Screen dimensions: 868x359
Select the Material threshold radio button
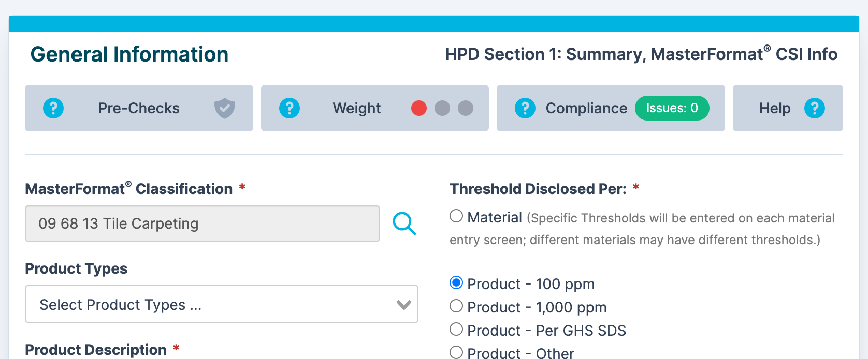[456, 216]
